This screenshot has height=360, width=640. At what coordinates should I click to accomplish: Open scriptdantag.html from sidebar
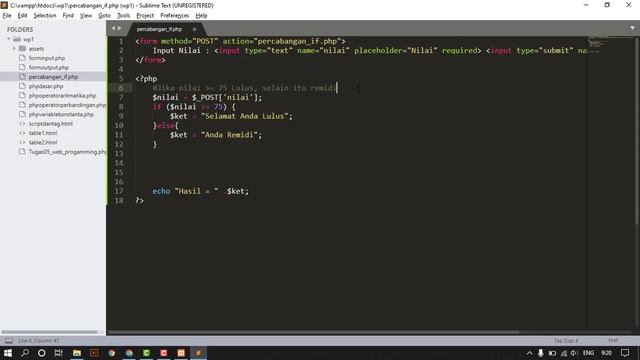51,124
